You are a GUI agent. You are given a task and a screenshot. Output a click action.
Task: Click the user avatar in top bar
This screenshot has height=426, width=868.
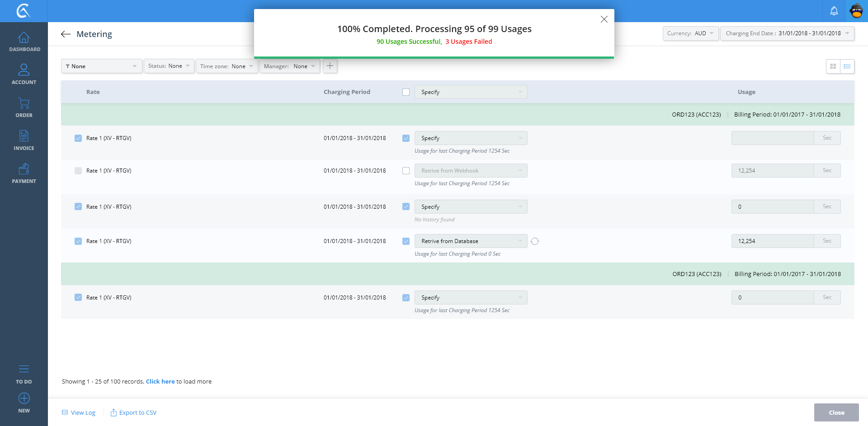click(856, 11)
